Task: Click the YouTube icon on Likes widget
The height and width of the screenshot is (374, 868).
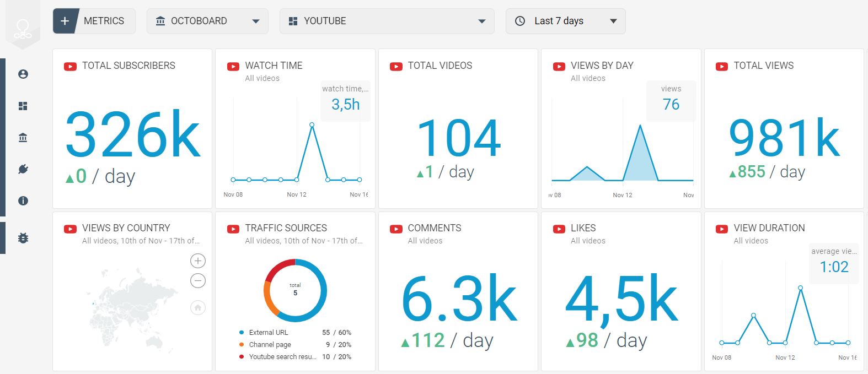Action: [559, 229]
